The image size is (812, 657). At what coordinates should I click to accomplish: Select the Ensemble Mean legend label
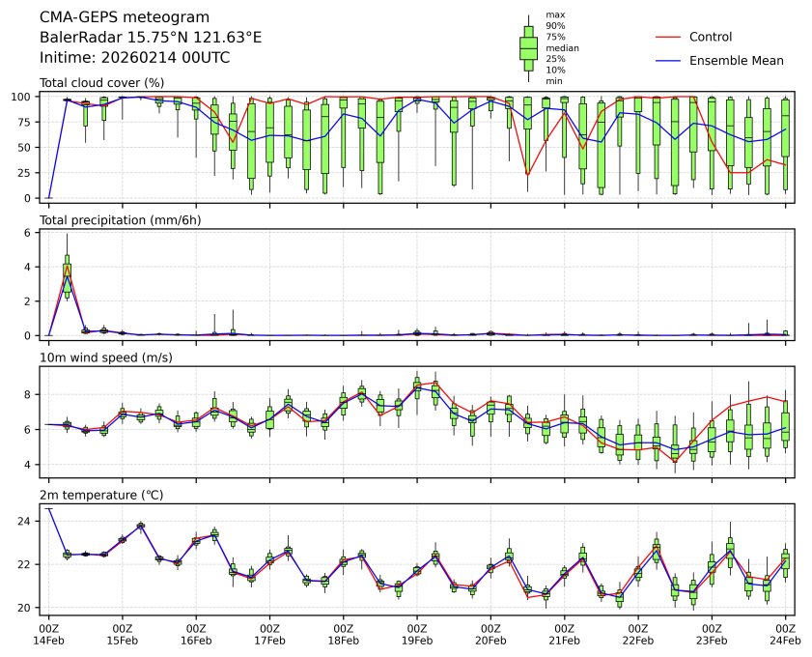click(x=736, y=61)
